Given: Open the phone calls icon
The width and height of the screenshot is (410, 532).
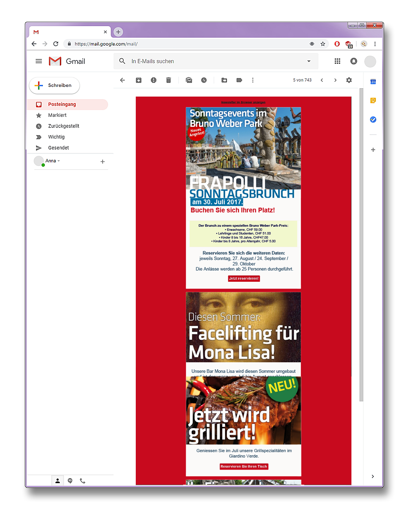Looking at the screenshot, I should 83,481.
